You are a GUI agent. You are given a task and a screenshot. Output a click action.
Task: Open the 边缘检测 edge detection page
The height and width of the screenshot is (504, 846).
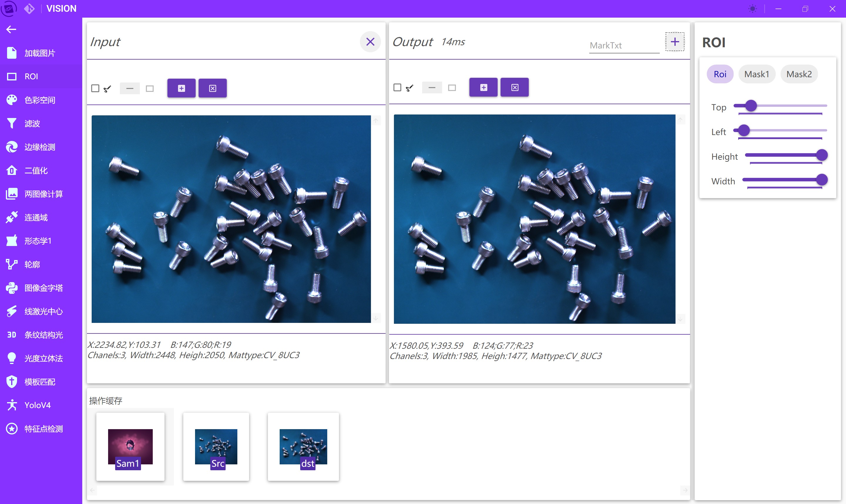pos(39,147)
